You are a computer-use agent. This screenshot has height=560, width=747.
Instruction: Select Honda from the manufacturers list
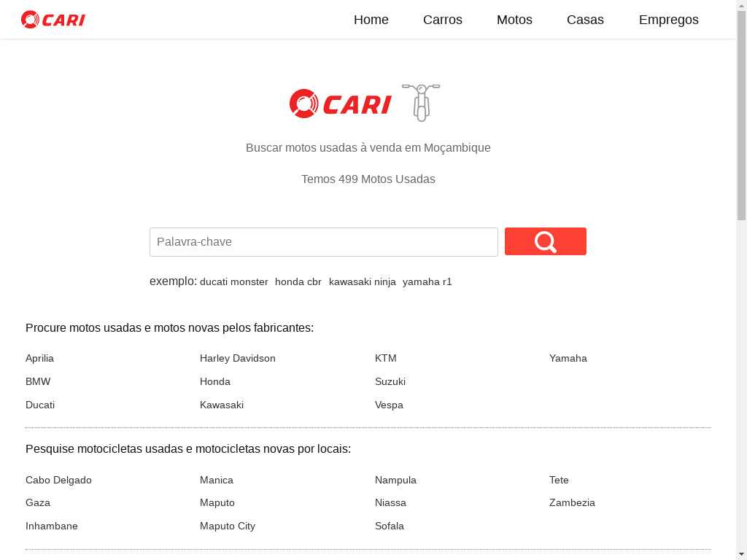(215, 381)
